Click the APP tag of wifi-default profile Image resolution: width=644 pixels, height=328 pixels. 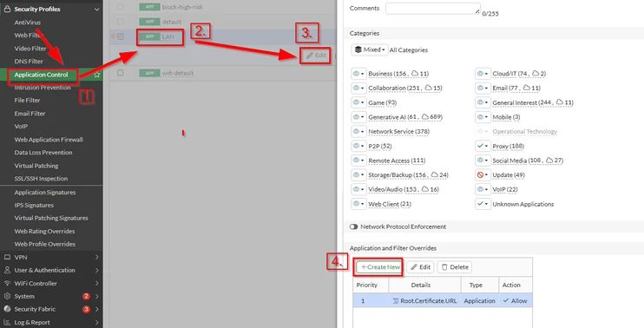click(149, 73)
